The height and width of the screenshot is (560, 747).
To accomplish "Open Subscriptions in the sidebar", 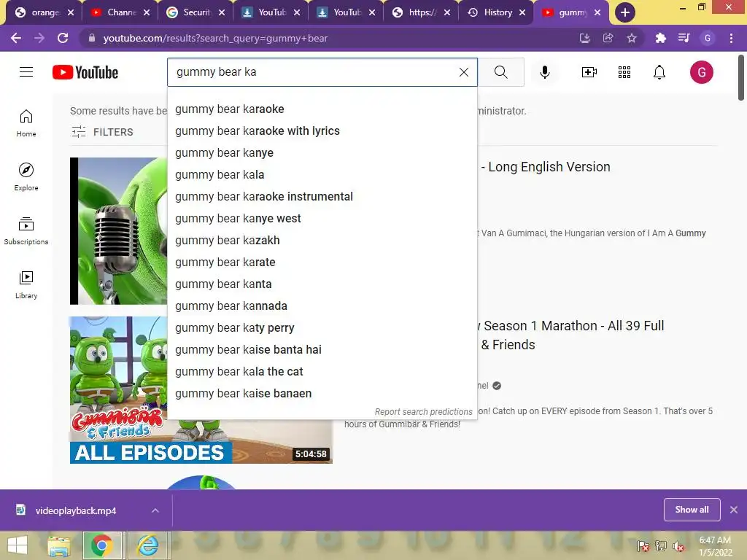I will tap(26, 231).
